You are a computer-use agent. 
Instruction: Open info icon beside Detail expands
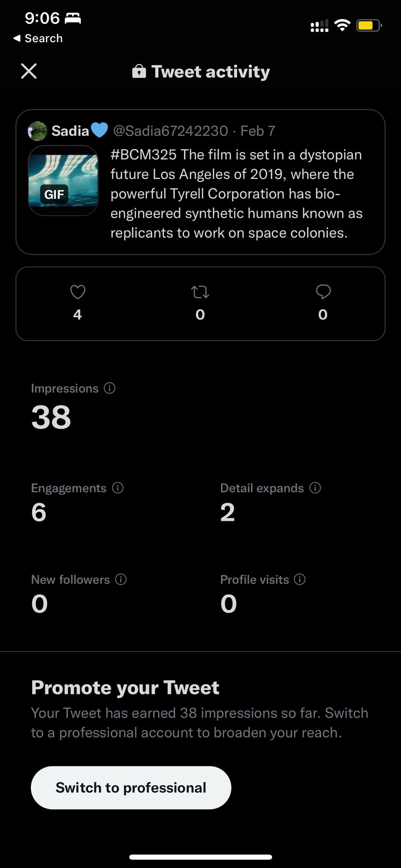click(x=315, y=488)
